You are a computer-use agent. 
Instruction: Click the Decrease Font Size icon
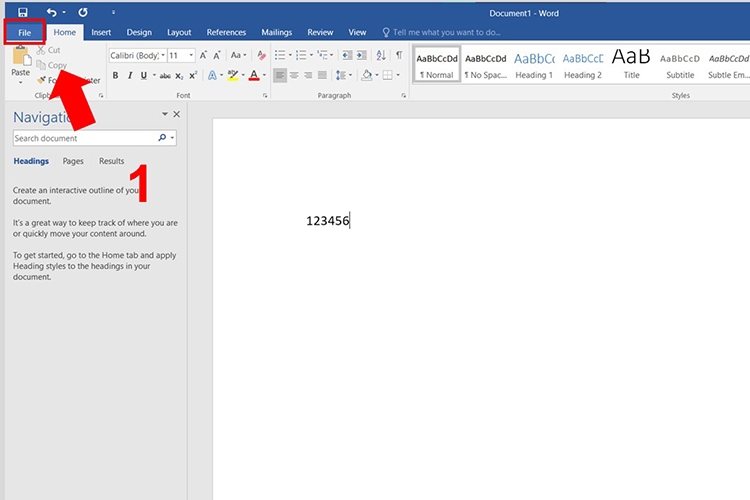tap(217, 56)
